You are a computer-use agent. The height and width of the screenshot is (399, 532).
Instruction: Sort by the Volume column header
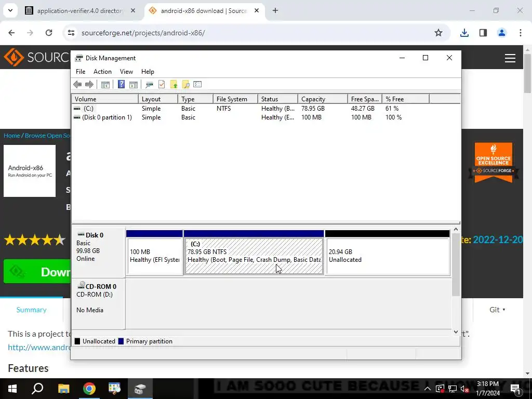pyautogui.click(x=105, y=99)
